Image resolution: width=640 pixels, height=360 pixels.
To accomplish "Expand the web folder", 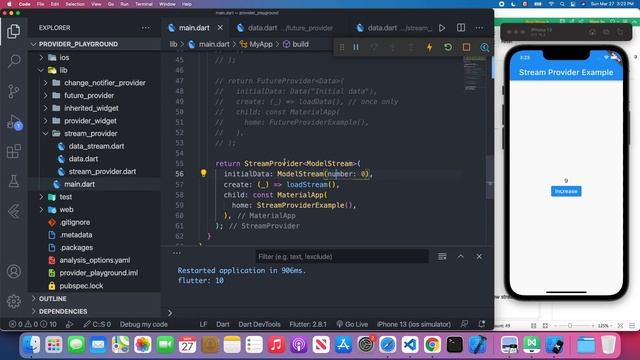I will click(x=66, y=209).
